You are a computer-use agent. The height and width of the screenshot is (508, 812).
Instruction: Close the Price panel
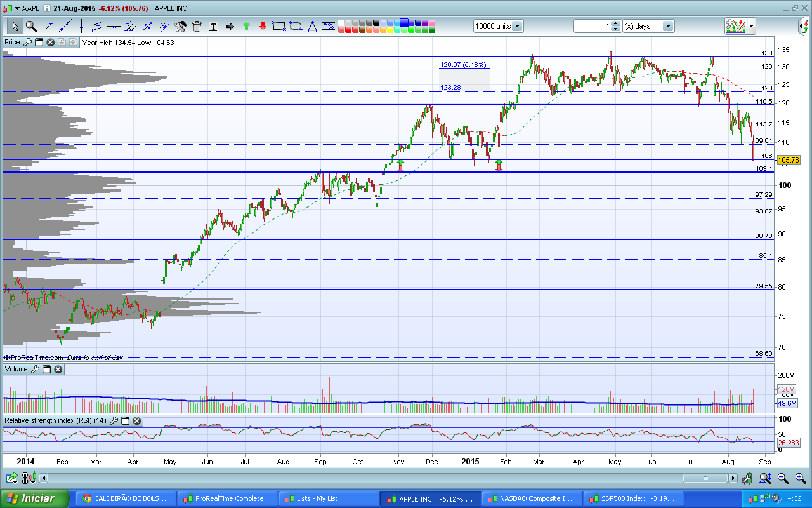coord(50,43)
